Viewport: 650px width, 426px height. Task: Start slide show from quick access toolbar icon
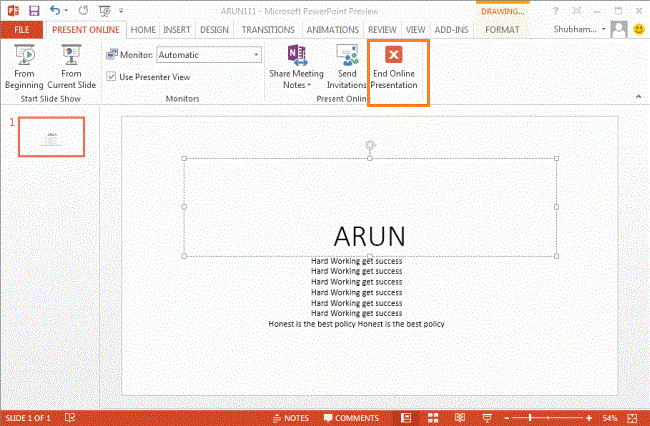pos(104,11)
